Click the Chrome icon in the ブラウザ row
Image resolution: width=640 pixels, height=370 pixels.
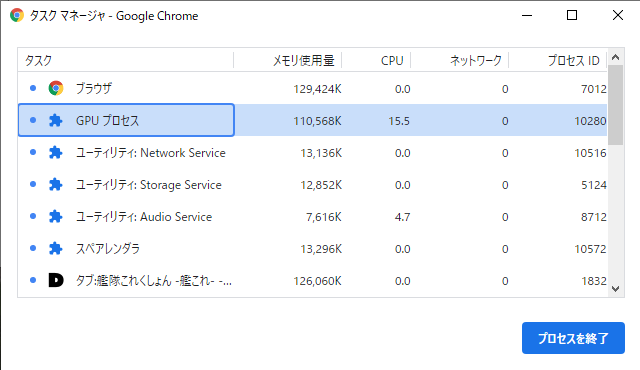click(x=56, y=88)
